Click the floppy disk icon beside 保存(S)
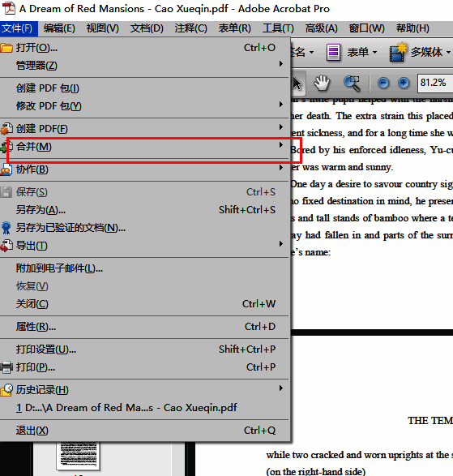The height and width of the screenshot is (476, 453). (6, 192)
